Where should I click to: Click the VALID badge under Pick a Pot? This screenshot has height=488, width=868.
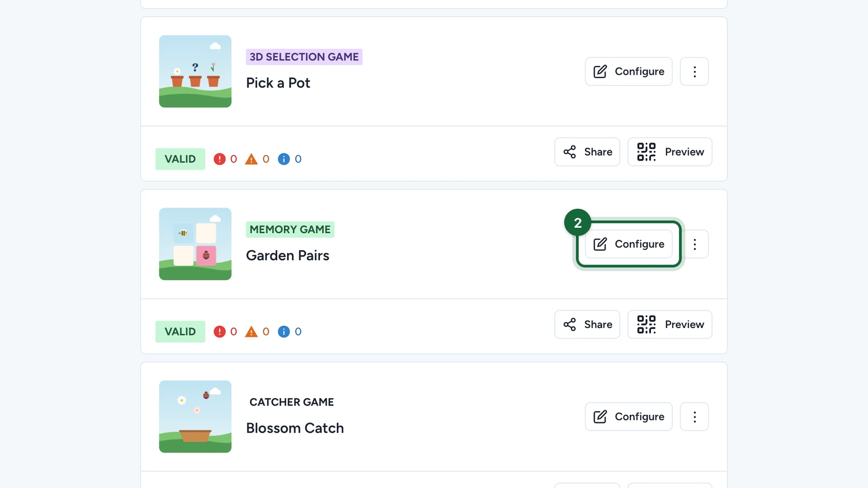[x=180, y=159]
